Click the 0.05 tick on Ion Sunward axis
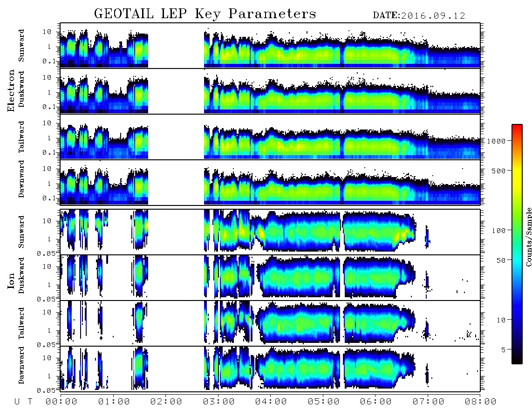 [46, 253]
